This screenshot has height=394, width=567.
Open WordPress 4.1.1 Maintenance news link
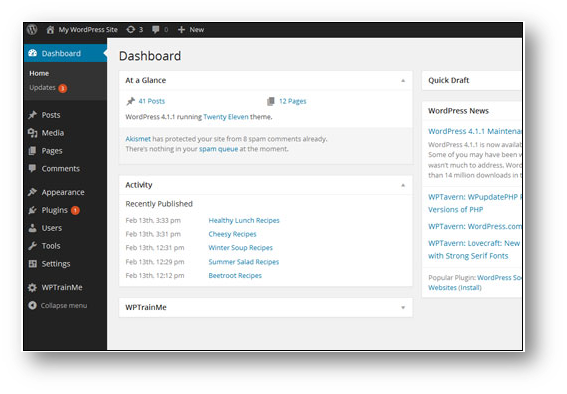coord(474,131)
